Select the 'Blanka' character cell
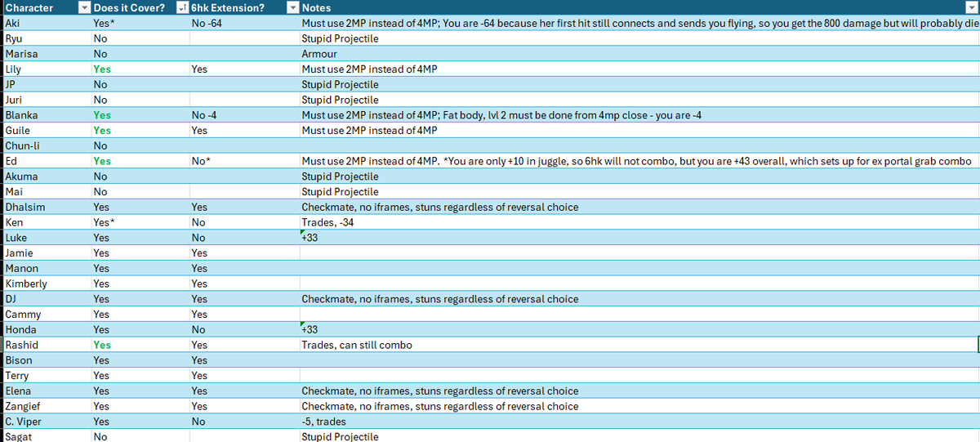 pos(46,115)
